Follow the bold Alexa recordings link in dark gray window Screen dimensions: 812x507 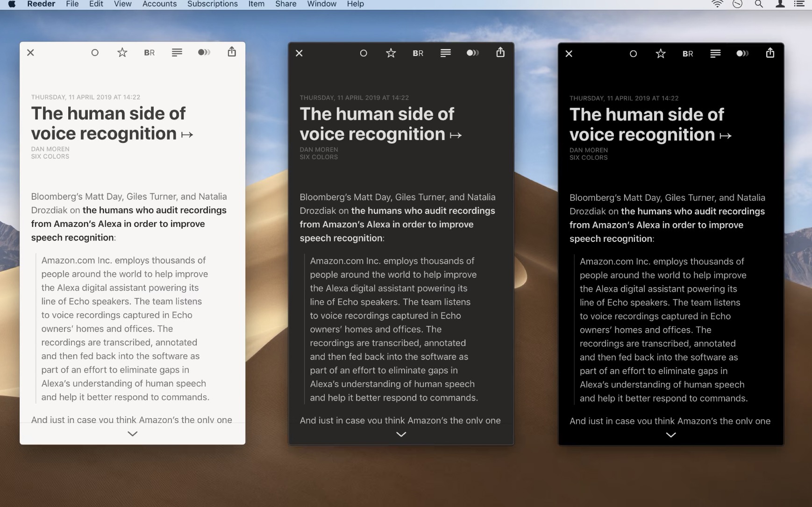(398, 224)
